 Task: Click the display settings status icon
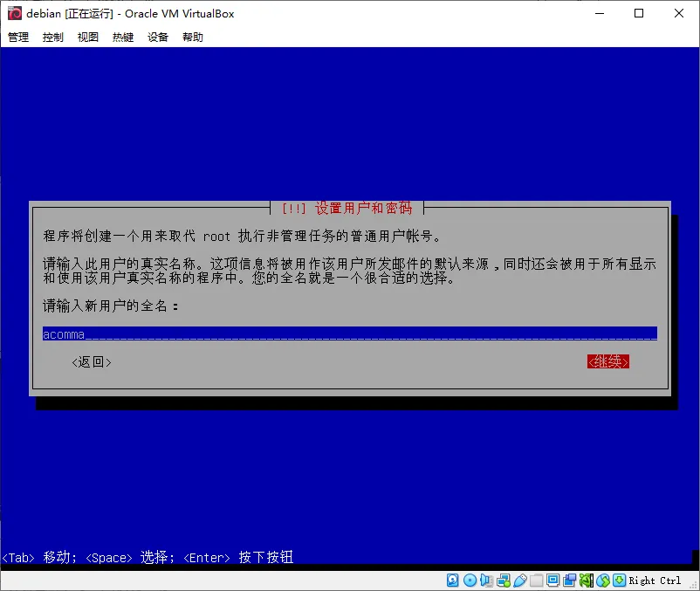coord(552,580)
